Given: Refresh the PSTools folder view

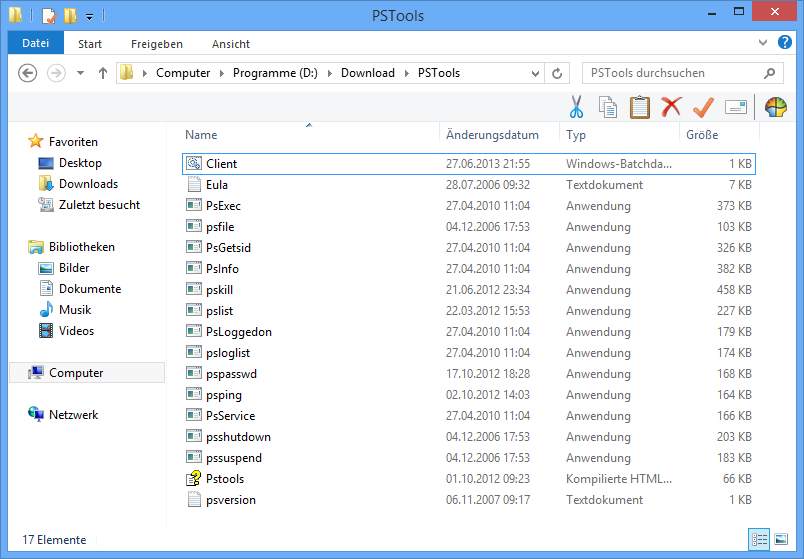Looking at the screenshot, I should pyautogui.click(x=557, y=73).
